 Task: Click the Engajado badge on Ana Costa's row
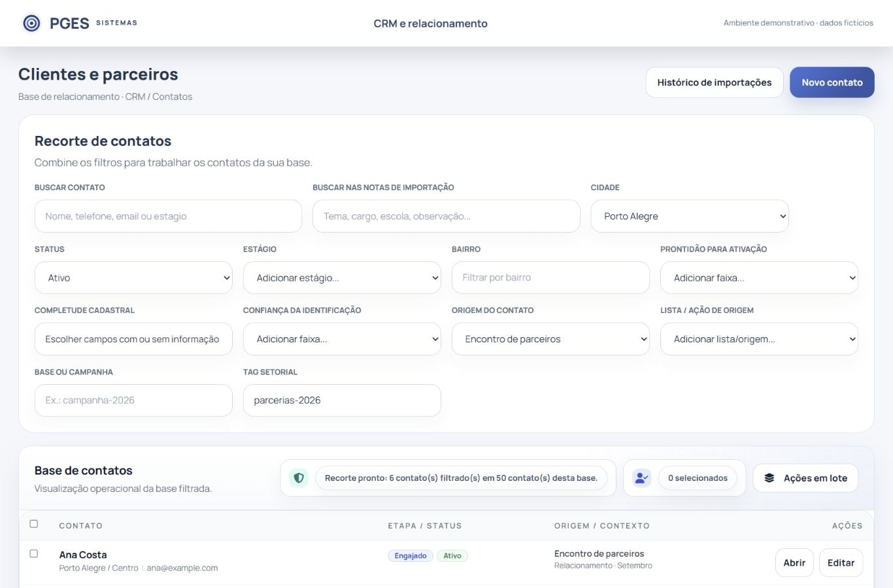click(411, 556)
